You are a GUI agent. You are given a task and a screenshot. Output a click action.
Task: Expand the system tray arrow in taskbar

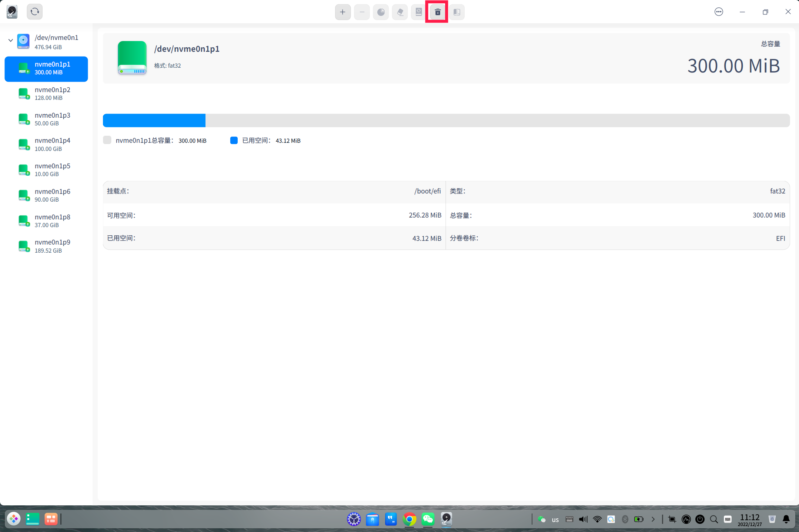[x=653, y=519]
